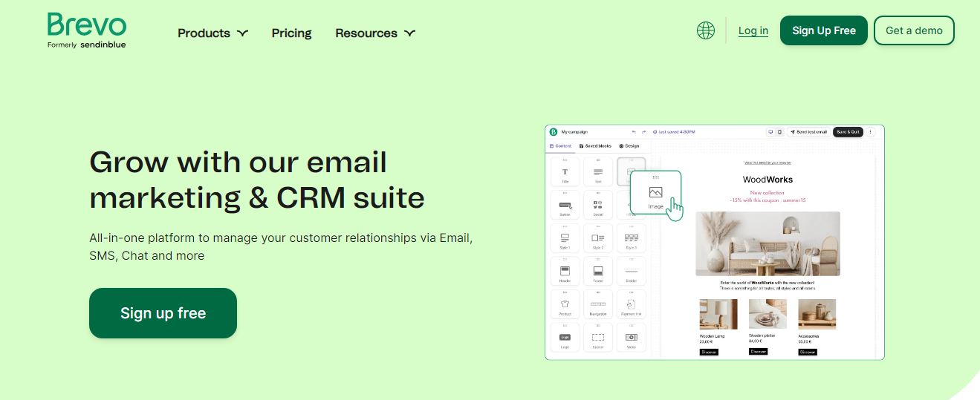The width and height of the screenshot is (980, 400).
Task: Click the Log in link
Action: click(x=753, y=30)
